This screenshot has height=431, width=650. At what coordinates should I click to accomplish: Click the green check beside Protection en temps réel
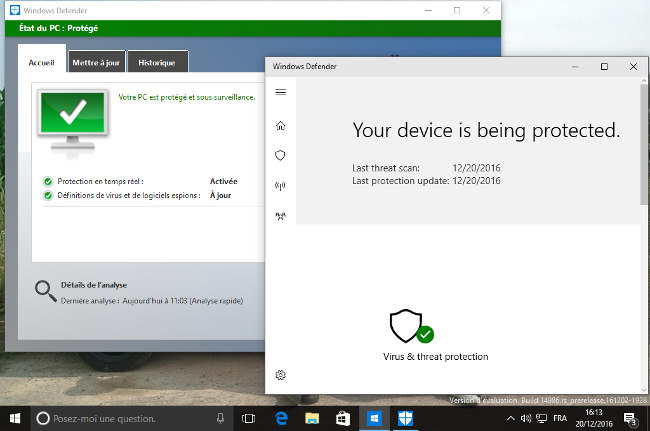(x=48, y=182)
